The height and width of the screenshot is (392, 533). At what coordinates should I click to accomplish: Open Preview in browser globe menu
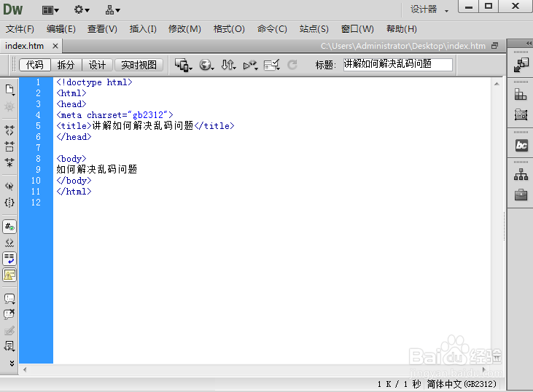coord(206,65)
